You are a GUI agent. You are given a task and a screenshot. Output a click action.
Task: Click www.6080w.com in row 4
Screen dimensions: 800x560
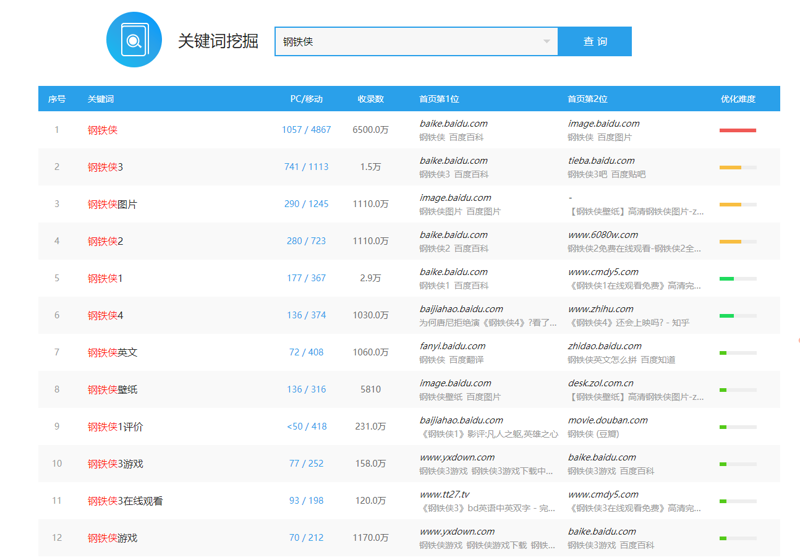pos(603,235)
